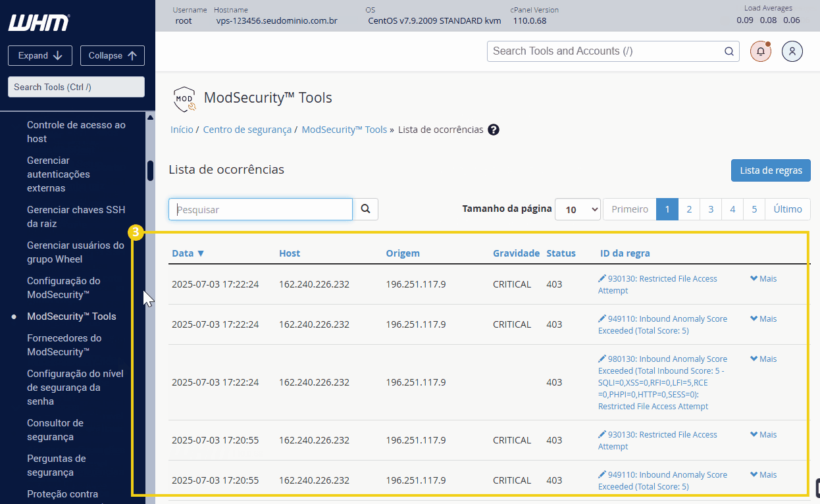Click the notifications bell icon
The width and height of the screenshot is (820, 504).
coord(761,51)
